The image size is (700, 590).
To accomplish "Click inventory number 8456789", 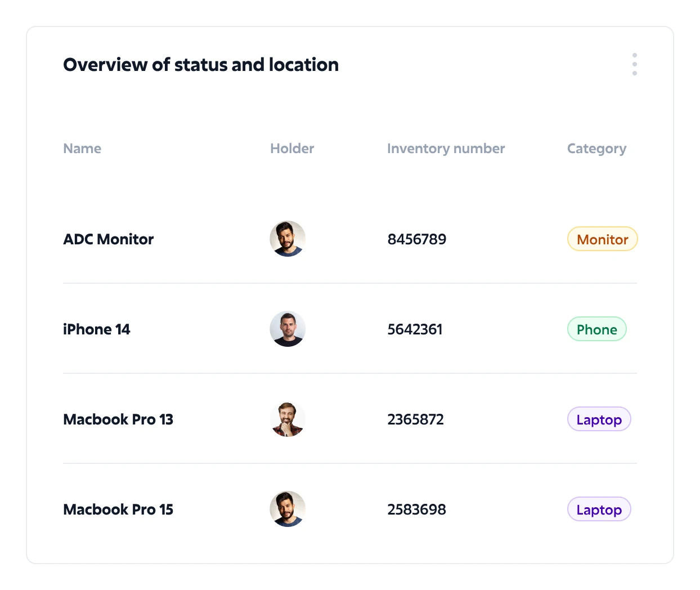I will pyautogui.click(x=416, y=239).
